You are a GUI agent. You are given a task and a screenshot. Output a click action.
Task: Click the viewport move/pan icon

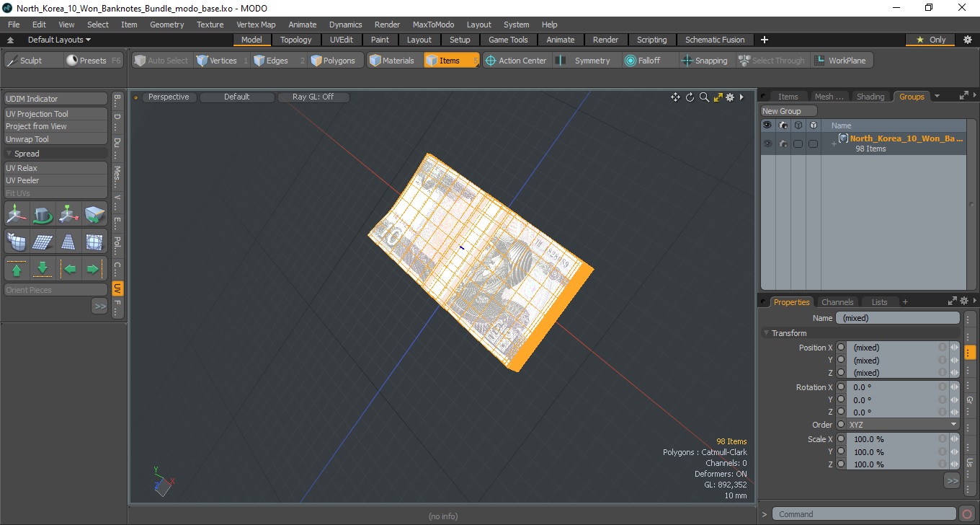coord(675,97)
